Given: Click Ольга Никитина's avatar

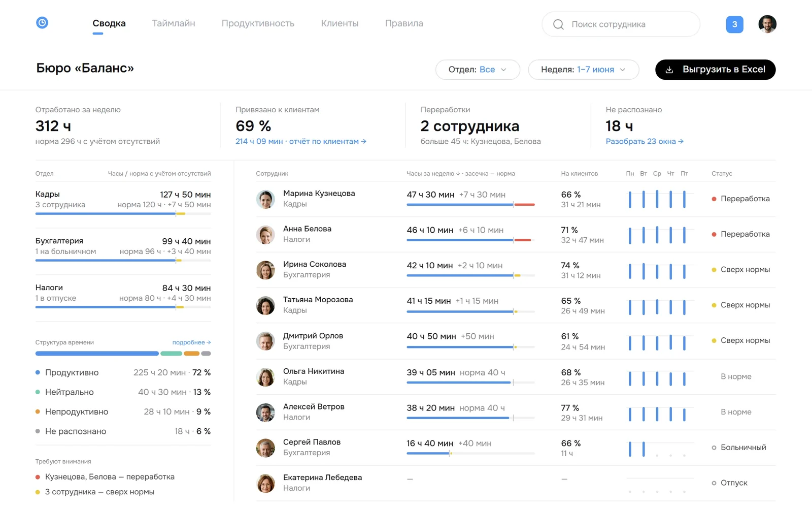Looking at the screenshot, I should pyautogui.click(x=265, y=377).
